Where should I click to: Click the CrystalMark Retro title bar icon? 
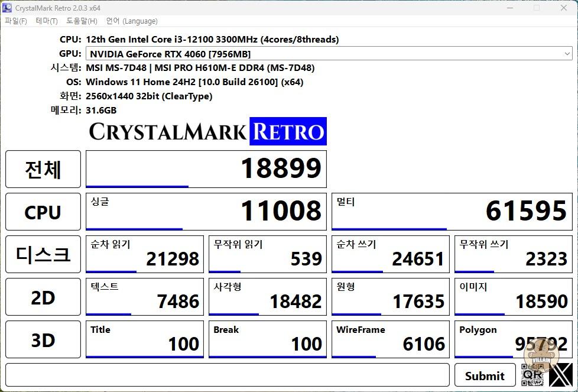click(7, 8)
